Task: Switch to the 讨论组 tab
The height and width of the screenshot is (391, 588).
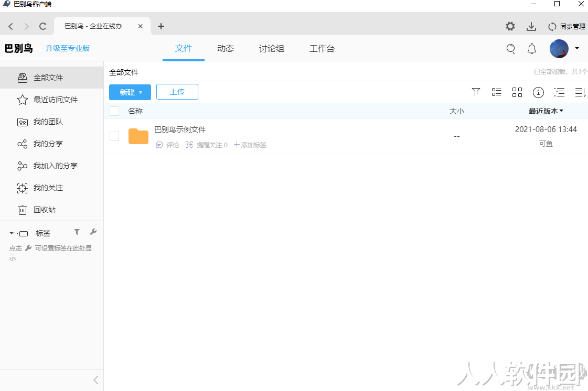Action: point(272,48)
